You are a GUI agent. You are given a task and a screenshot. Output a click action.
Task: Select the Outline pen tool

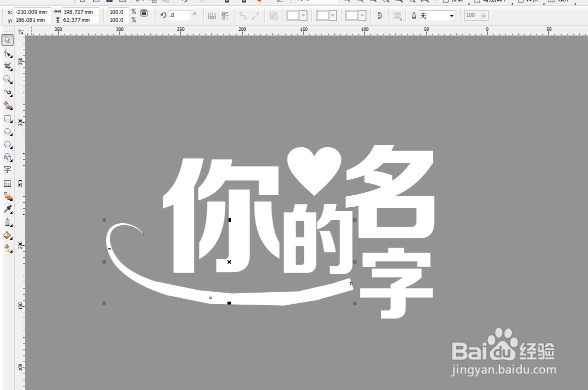click(7, 223)
